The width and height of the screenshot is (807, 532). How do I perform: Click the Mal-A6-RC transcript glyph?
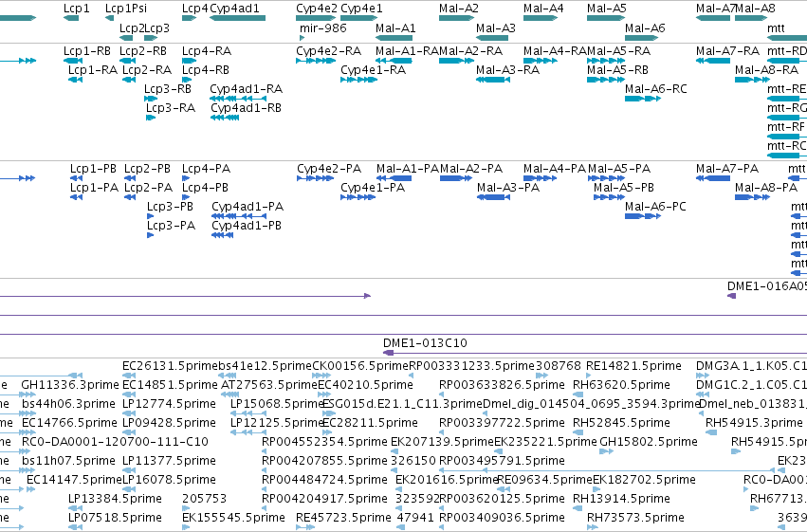coord(643,99)
